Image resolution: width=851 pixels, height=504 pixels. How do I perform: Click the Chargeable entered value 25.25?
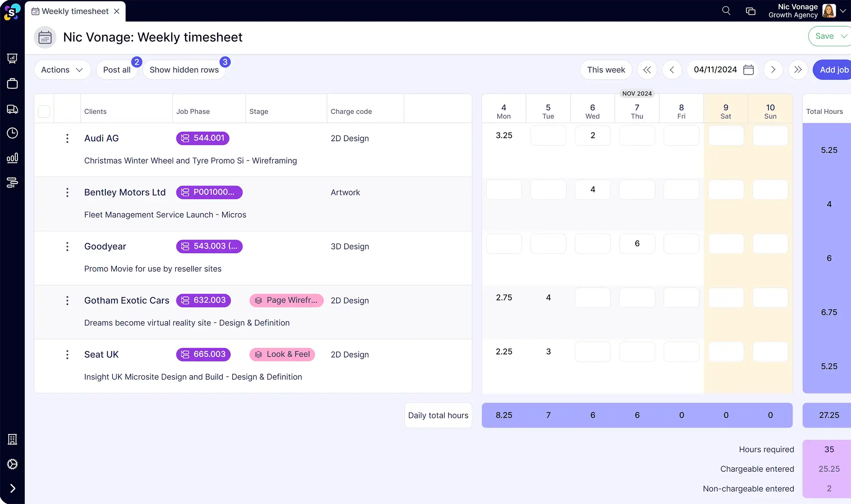pos(829,469)
